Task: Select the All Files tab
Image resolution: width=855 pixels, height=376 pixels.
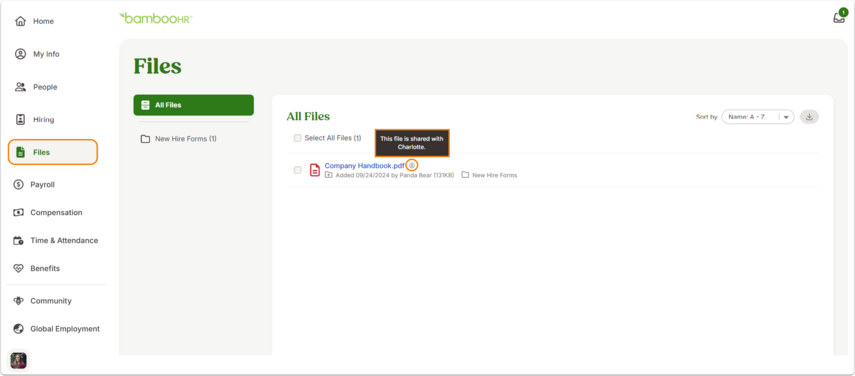Action: pos(194,105)
